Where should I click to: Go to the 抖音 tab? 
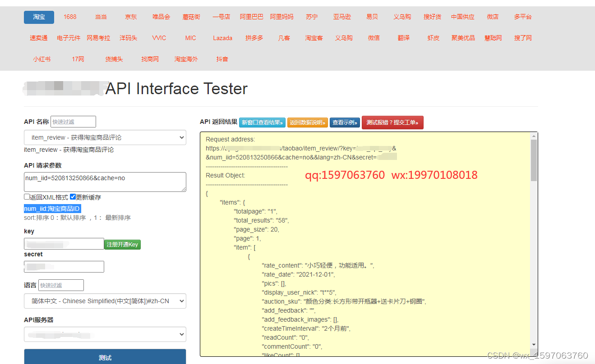[x=222, y=59]
